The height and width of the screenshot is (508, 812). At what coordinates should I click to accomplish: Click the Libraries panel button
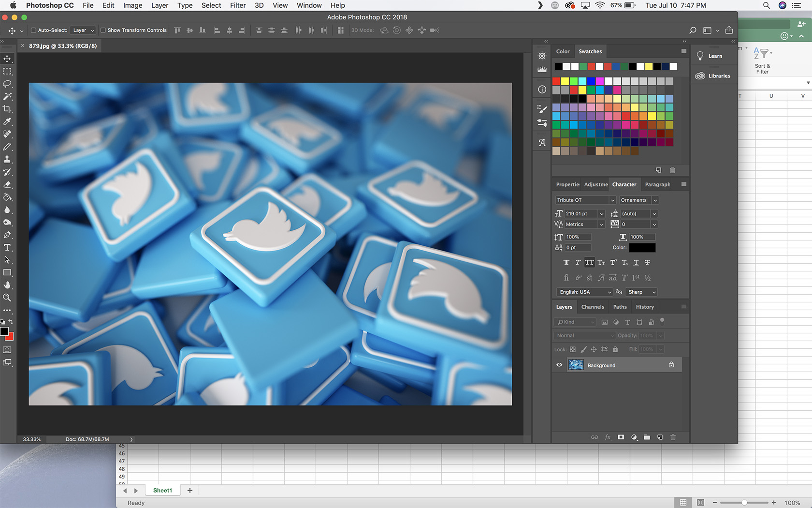tap(713, 76)
